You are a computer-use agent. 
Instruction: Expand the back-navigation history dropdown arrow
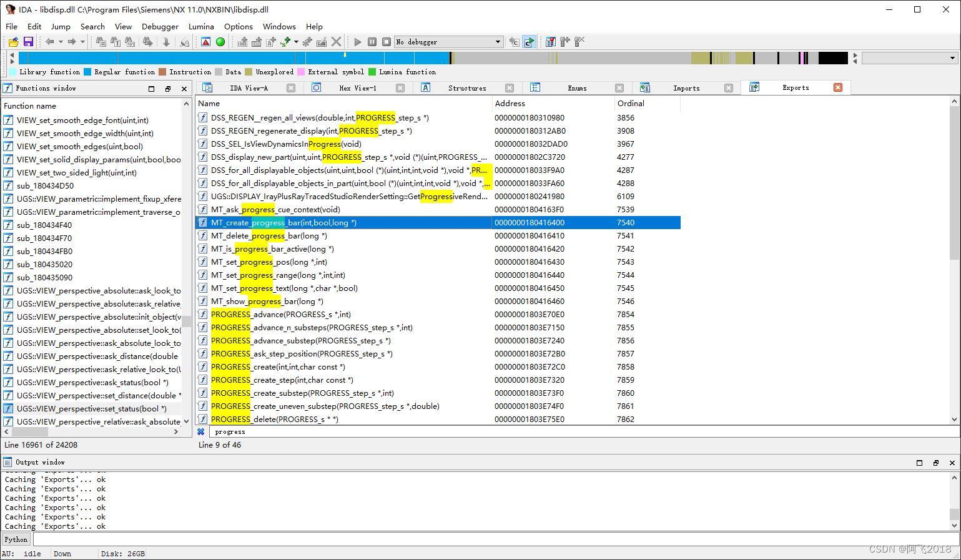click(x=60, y=41)
